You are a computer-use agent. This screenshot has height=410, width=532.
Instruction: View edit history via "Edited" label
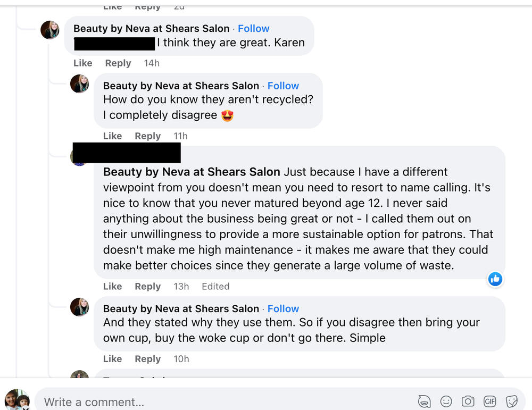(215, 286)
